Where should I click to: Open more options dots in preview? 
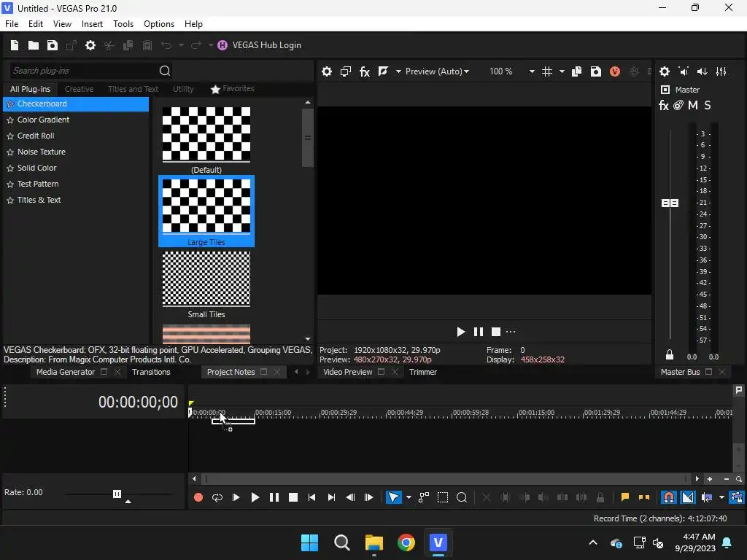coord(511,332)
